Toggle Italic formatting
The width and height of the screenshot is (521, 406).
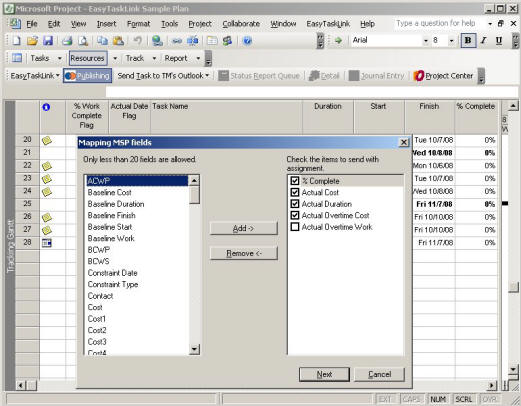coord(483,40)
